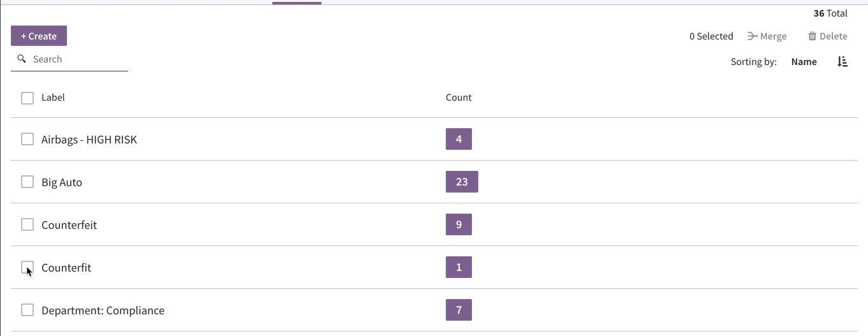Open the Sorting by Name dropdown
Image resolution: width=868 pixels, height=336 pixels.
click(804, 62)
